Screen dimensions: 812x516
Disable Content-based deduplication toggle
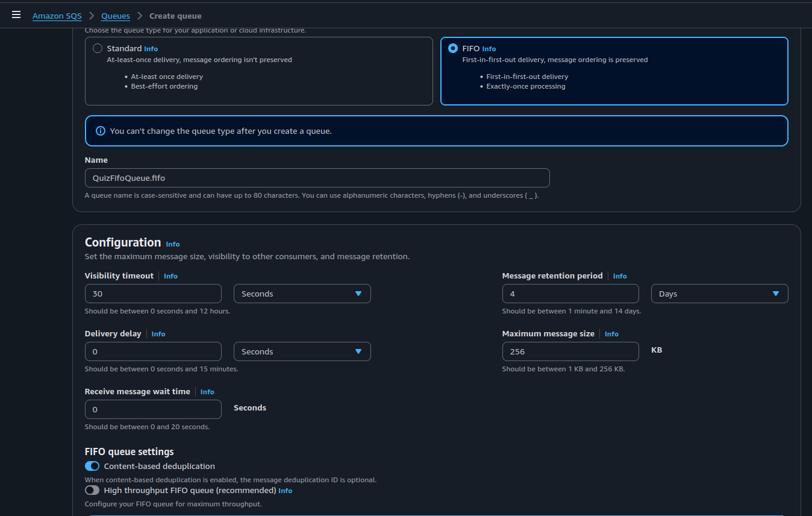pos(92,466)
